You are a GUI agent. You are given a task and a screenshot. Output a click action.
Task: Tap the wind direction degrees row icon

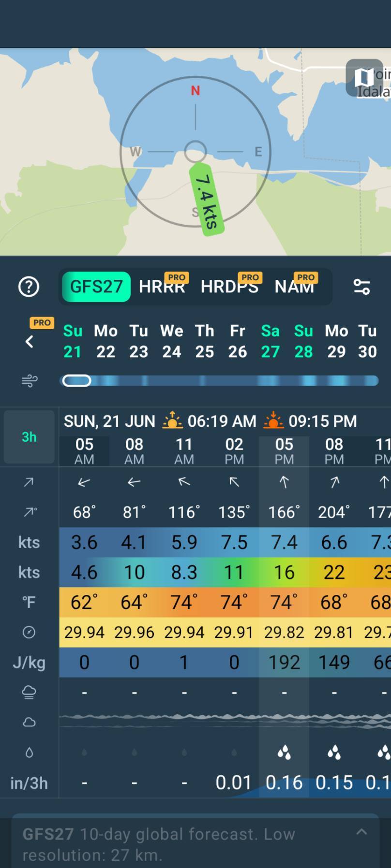(x=30, y=512)
